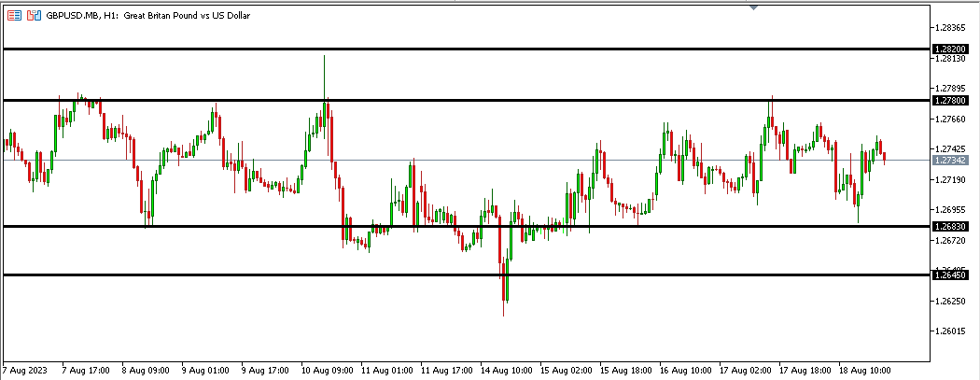Click the 1.26720 price scale value
This screenshot has width=980, height=380.
click(x=951, y=240)
